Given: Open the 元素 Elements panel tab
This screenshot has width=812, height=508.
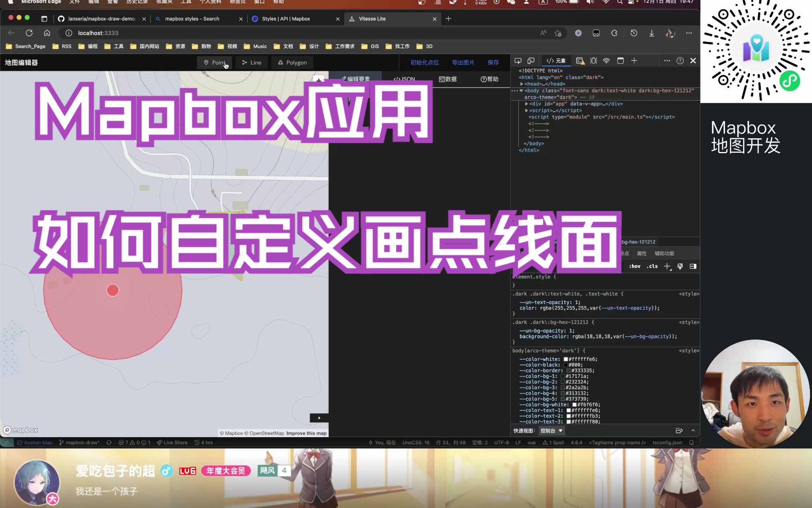Looking at the screenshot, I should pos(556,60).
